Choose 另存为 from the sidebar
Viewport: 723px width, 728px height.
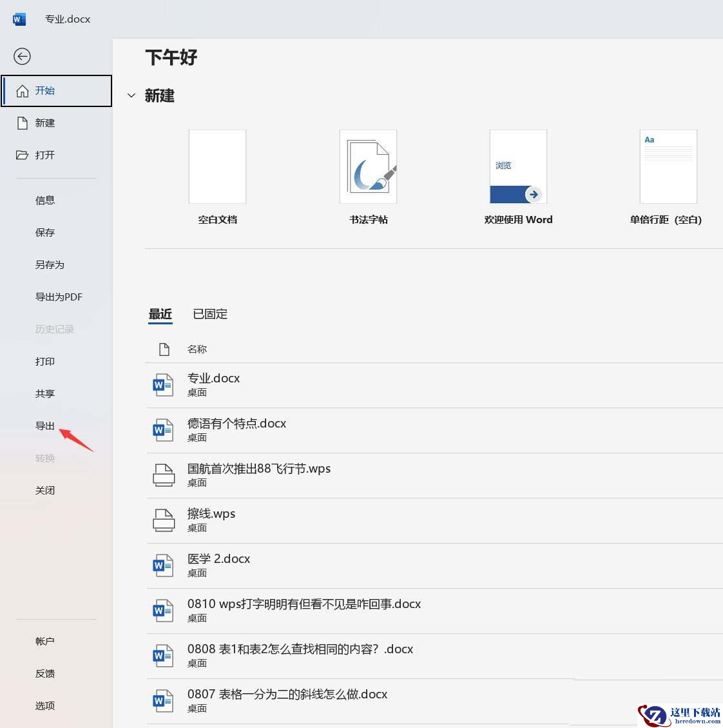click(50, 265)
